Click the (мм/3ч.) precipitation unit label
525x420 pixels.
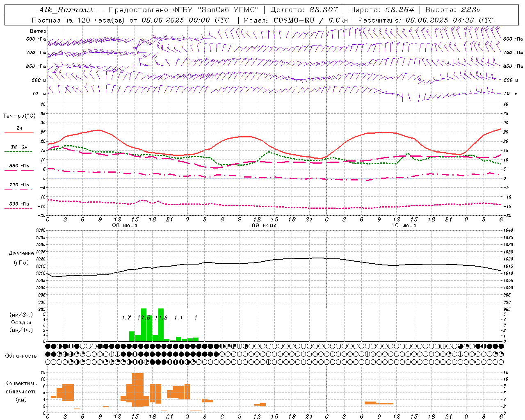21,315
